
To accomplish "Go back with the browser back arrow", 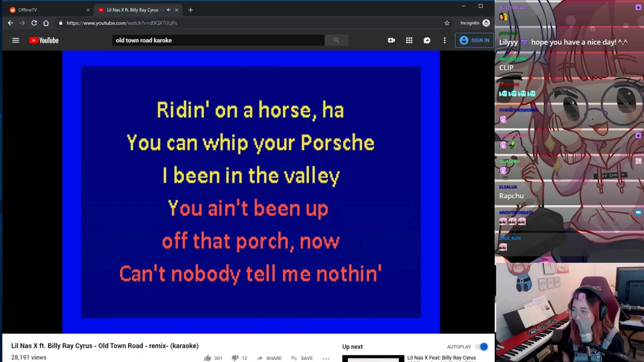I will pyautogui.click(x=10, y=23).
